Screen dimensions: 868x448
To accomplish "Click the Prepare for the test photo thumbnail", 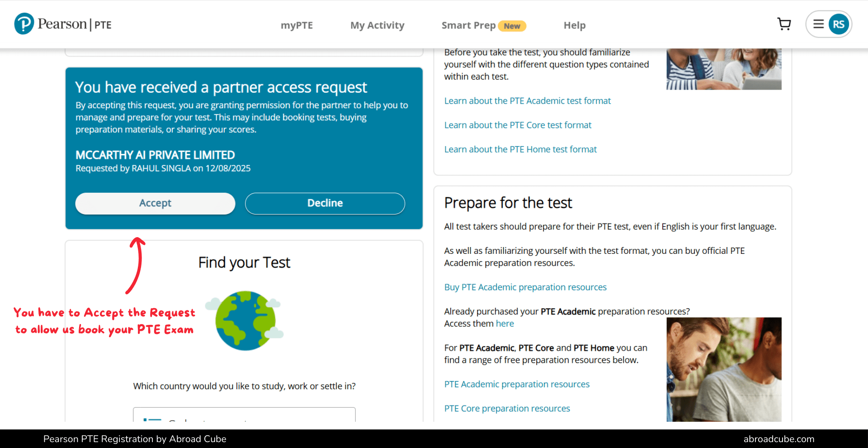I will [724, 369].
